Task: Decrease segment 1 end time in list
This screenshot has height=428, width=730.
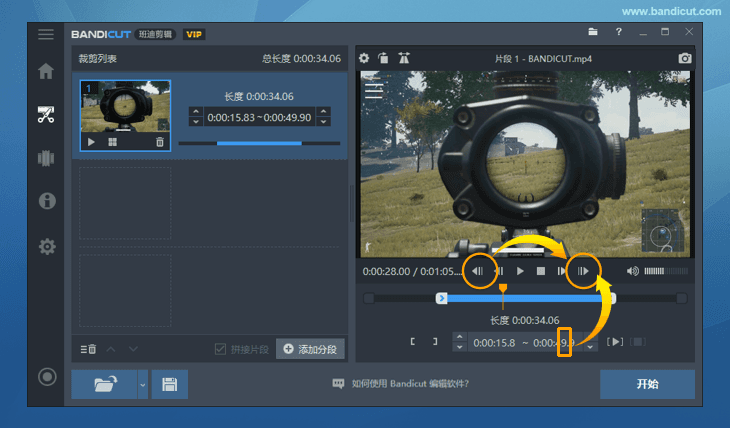Action: (323, 122)
